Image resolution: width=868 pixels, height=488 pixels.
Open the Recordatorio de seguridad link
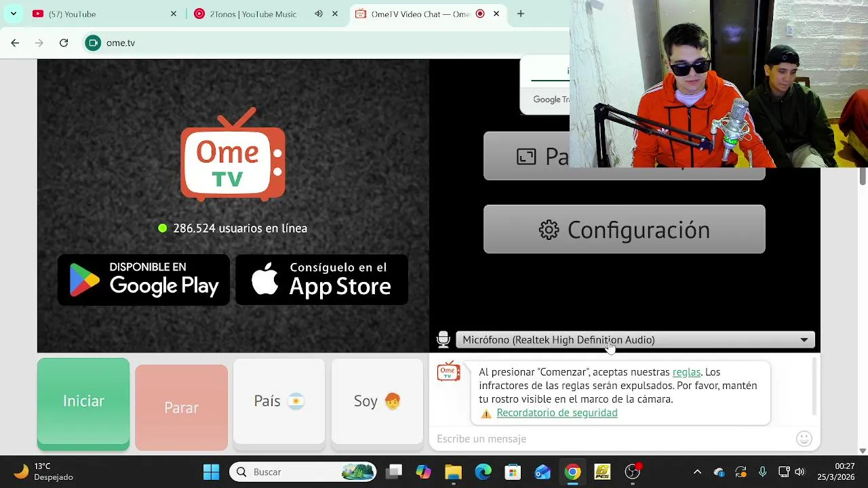557,413
